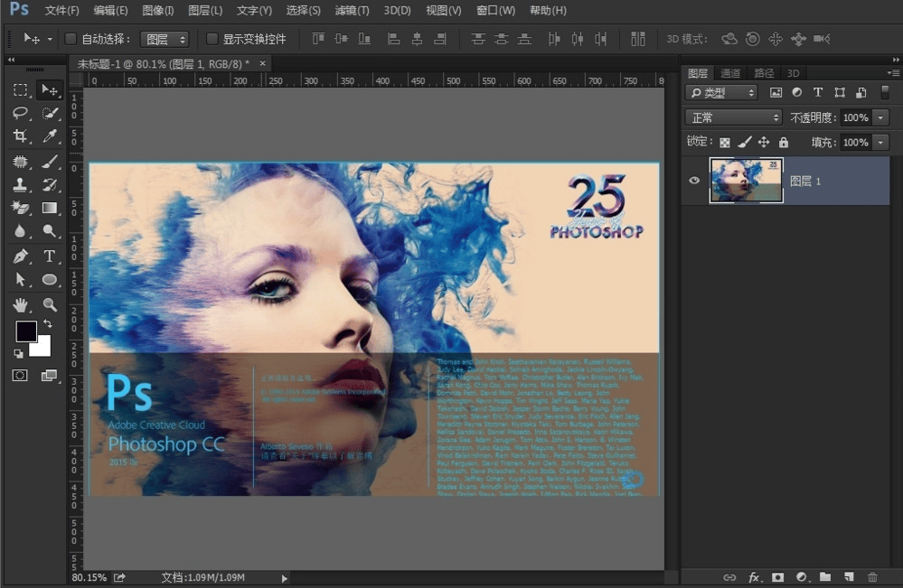Open the layer style fx menu

pyautogui.click(x=754, y=576)
